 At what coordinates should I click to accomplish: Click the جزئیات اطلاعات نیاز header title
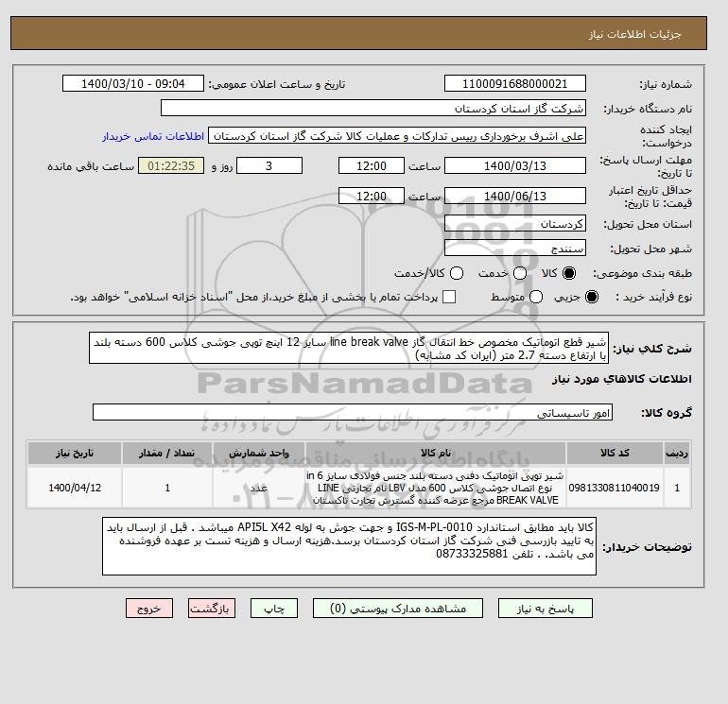635,34
